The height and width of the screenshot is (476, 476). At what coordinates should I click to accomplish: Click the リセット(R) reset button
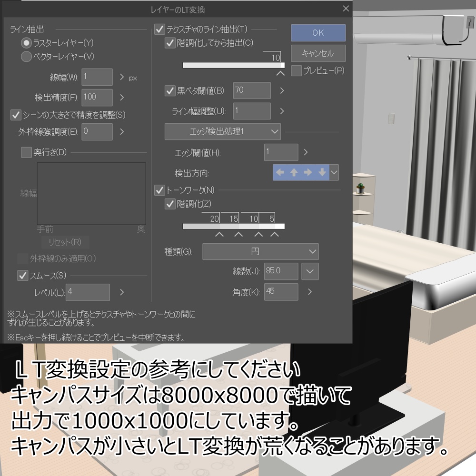(65, 242)
